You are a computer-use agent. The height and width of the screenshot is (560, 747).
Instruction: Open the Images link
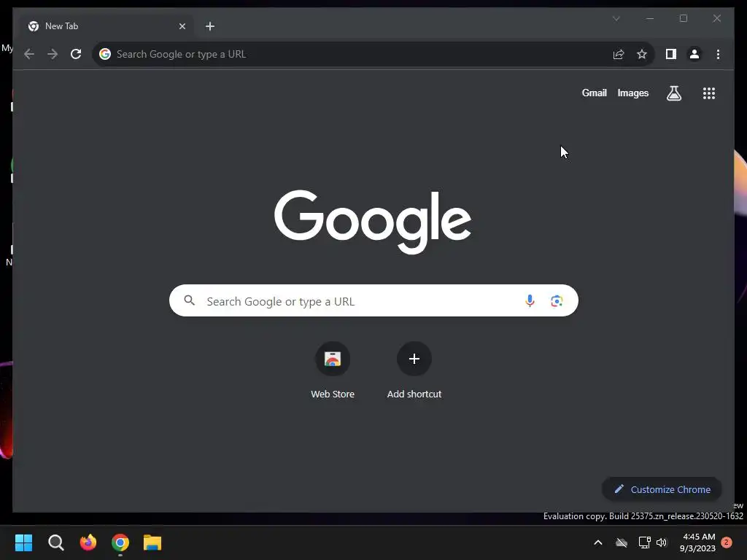pyautogui.click(x=632, y=93)
